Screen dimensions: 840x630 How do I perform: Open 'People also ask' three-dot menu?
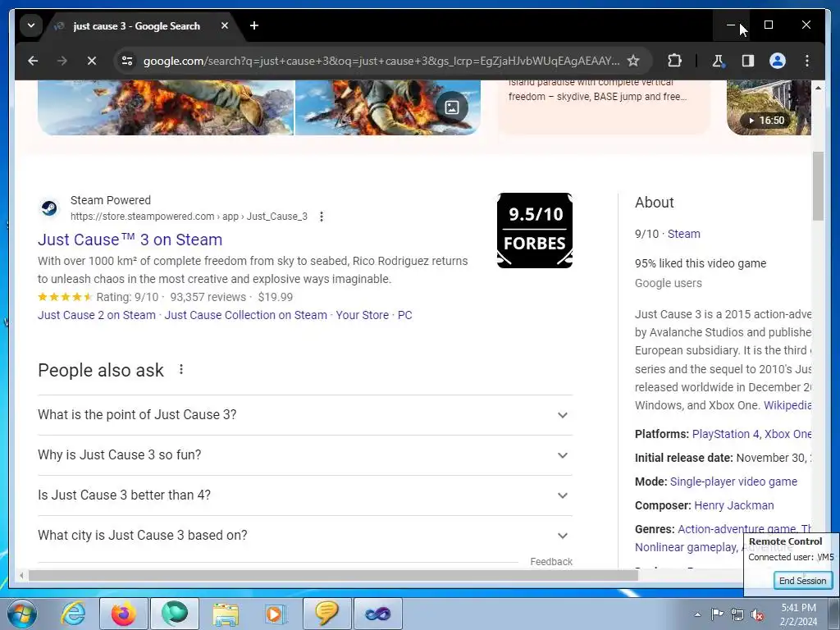181,370
